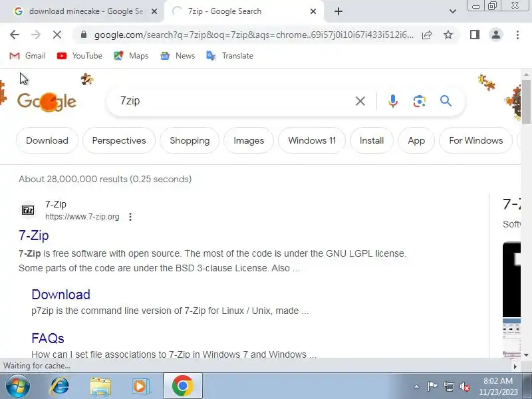Click the Gmail bookmark

(27, 56)
